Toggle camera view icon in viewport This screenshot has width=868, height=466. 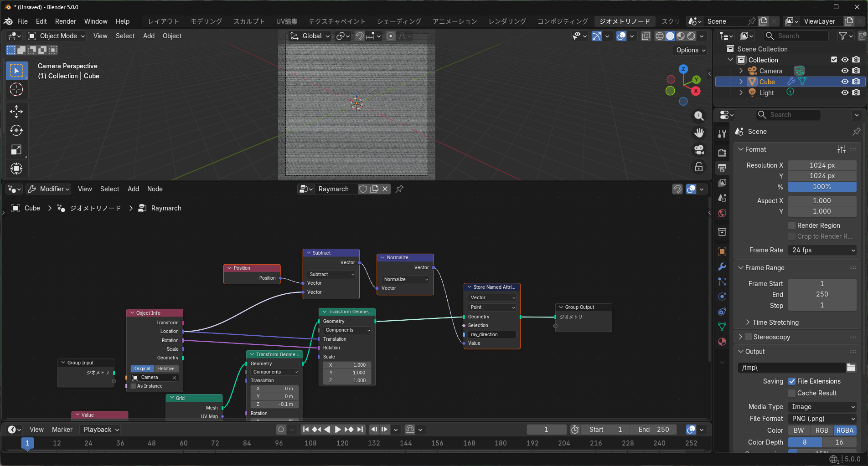[x=698, y=150]
